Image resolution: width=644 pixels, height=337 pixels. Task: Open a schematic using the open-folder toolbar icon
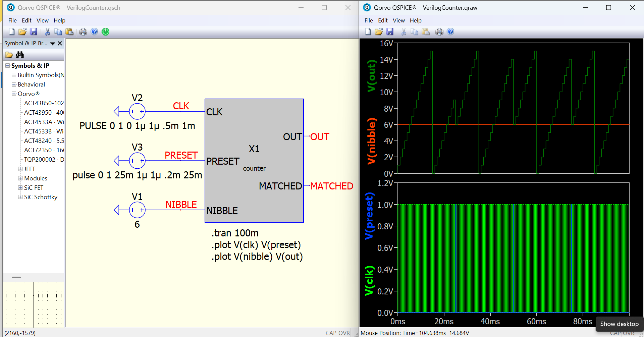coord(22,31)
